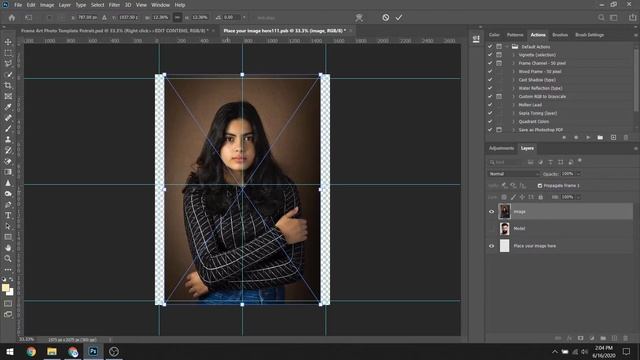Expand the Water Reflection (type) action
The width and height of the screenshot is (640, 360).
tap(513, 88)
